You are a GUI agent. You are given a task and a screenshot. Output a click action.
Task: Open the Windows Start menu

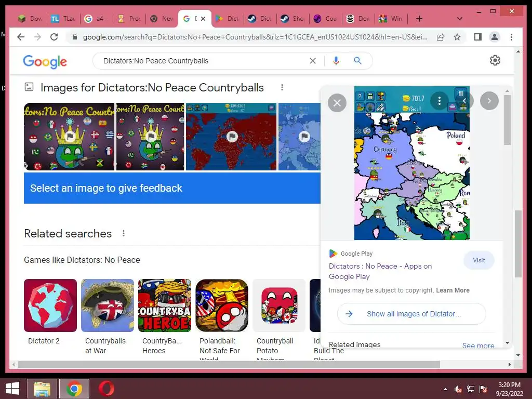coord(12,389)
